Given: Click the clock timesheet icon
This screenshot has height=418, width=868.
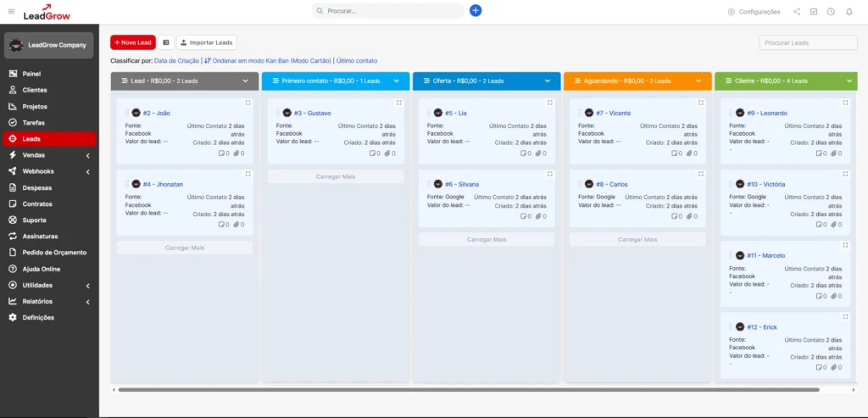Looking at the screenshot, I should [x=831, y=12].
